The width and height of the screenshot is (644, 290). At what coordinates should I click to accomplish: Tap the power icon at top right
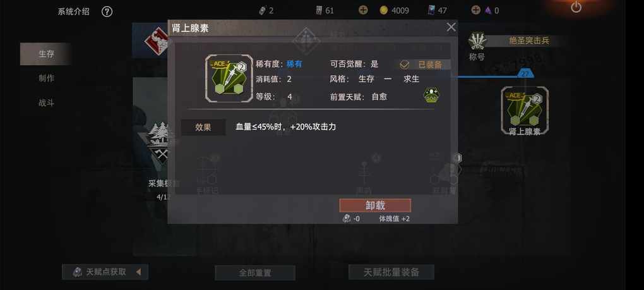pyautogui.click(x=576, y=7)
